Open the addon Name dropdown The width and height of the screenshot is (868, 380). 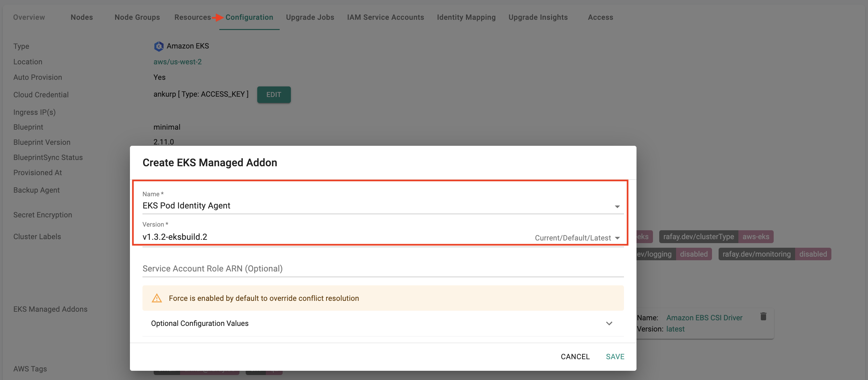coord(383,206)
